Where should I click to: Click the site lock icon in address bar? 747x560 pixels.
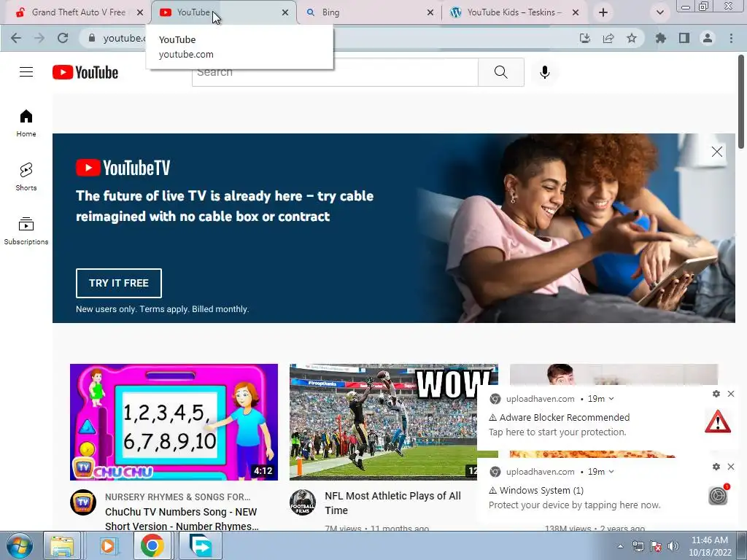(x=92, y=38)
